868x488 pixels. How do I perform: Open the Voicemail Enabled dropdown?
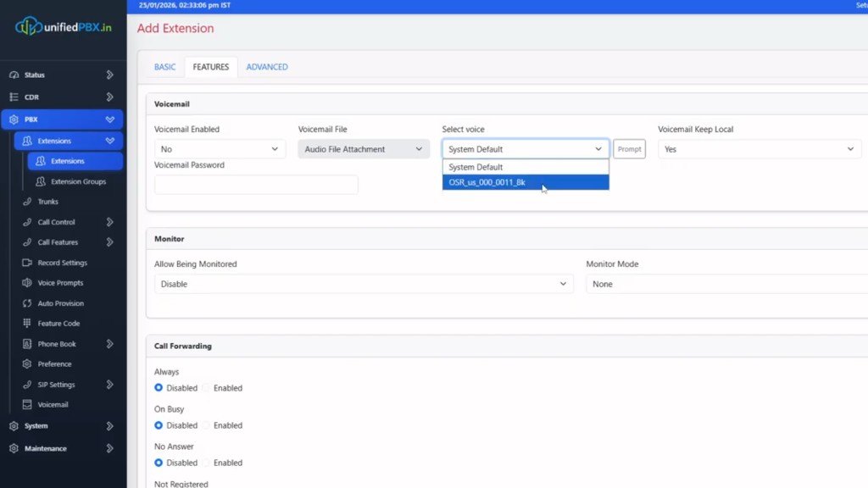point(220,149)
